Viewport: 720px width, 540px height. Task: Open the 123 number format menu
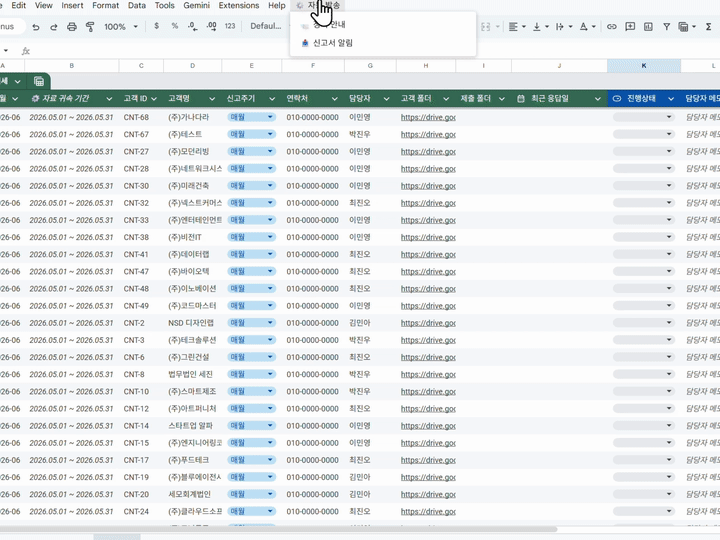coord(230,26)
